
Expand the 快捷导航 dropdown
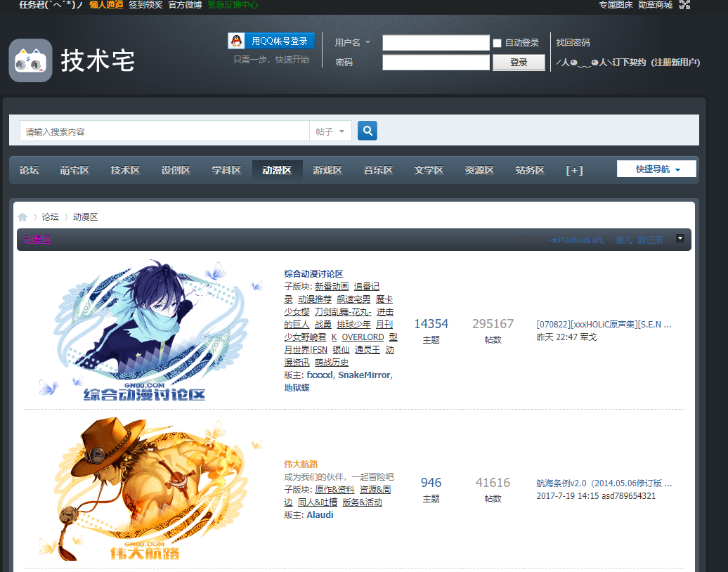coord(656,169)
